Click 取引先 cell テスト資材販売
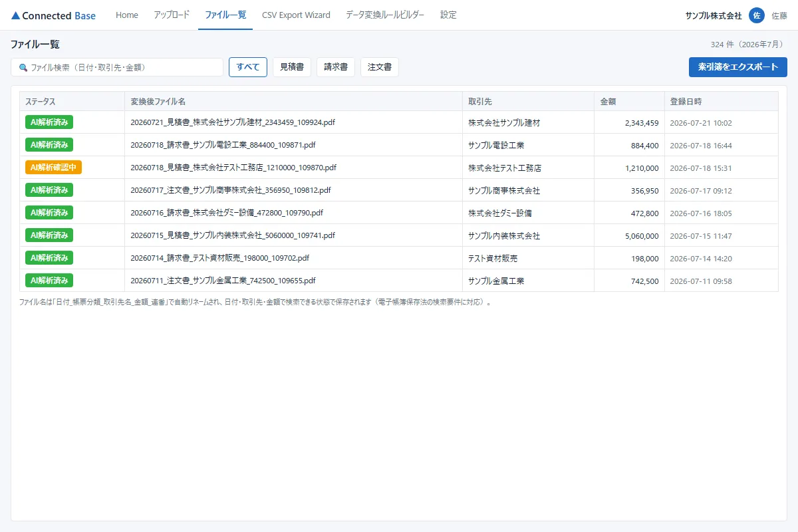Screen dimensions: 798x532 tap(493, 258)
